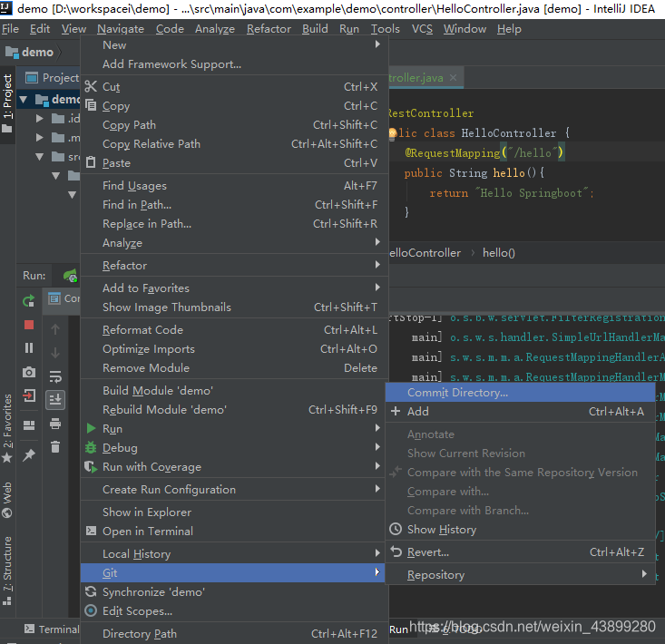Choose Show in Explorer

(x=234, y=512)
